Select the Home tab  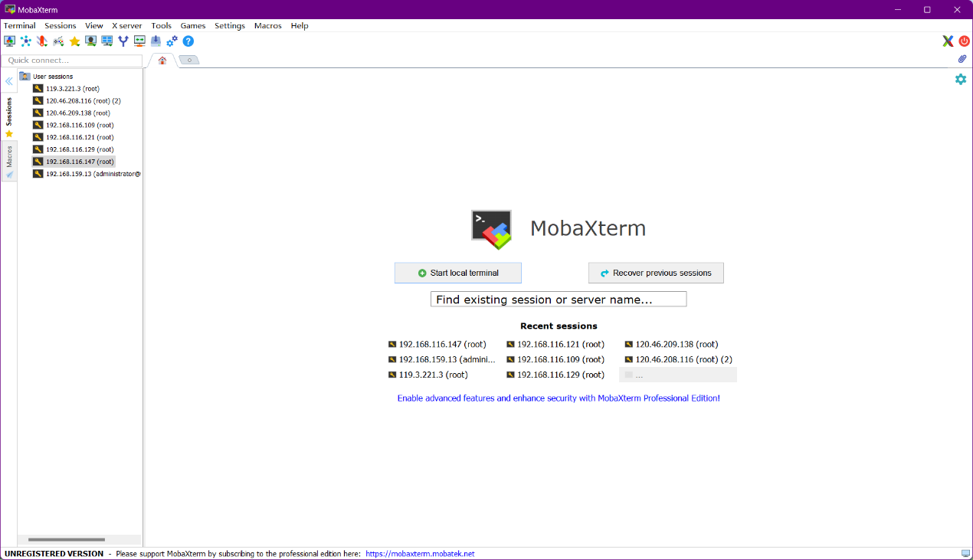(x=162, y=60)
